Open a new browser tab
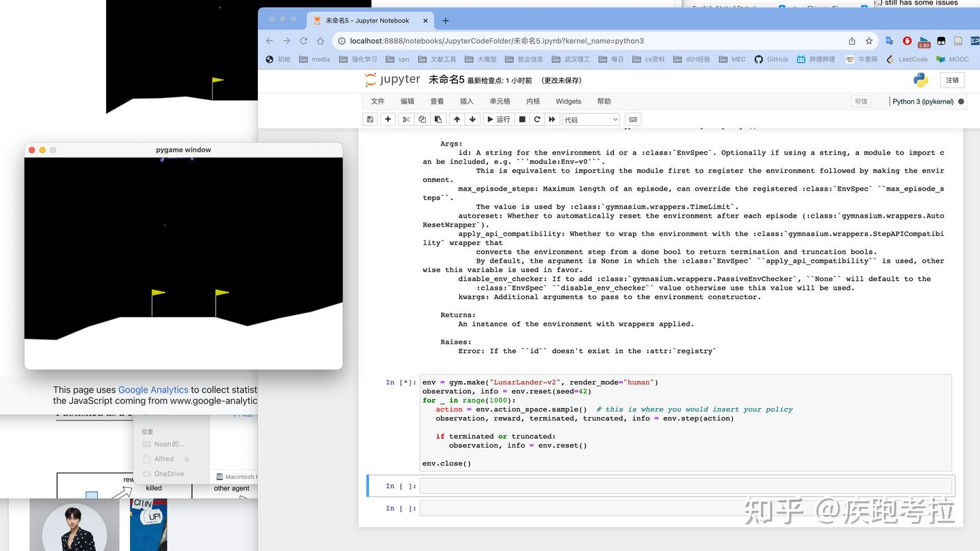980x551 pixels. pyautogui.click(x=446, y=20)
